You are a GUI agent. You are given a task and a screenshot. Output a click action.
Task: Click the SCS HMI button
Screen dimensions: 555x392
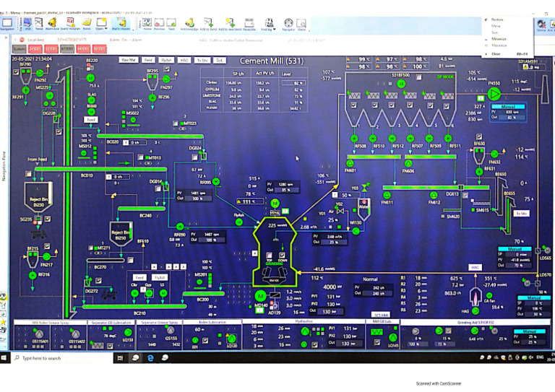click(x=381, y=315)
